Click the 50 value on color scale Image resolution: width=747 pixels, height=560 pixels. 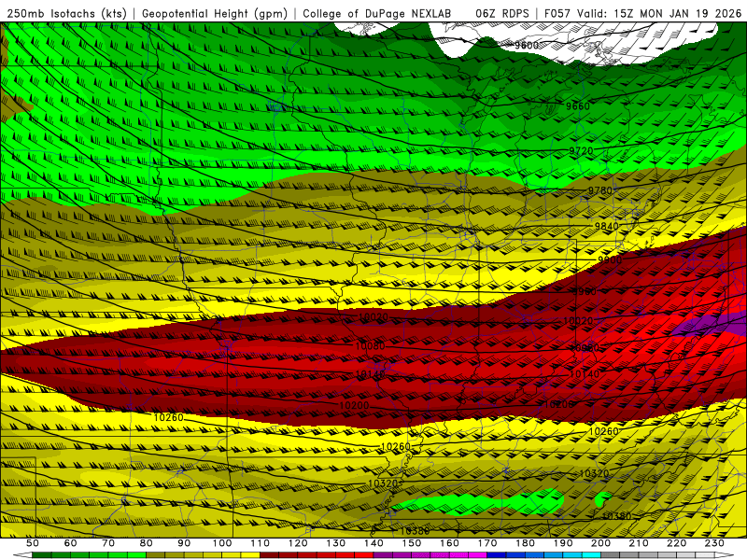[33, 543]
